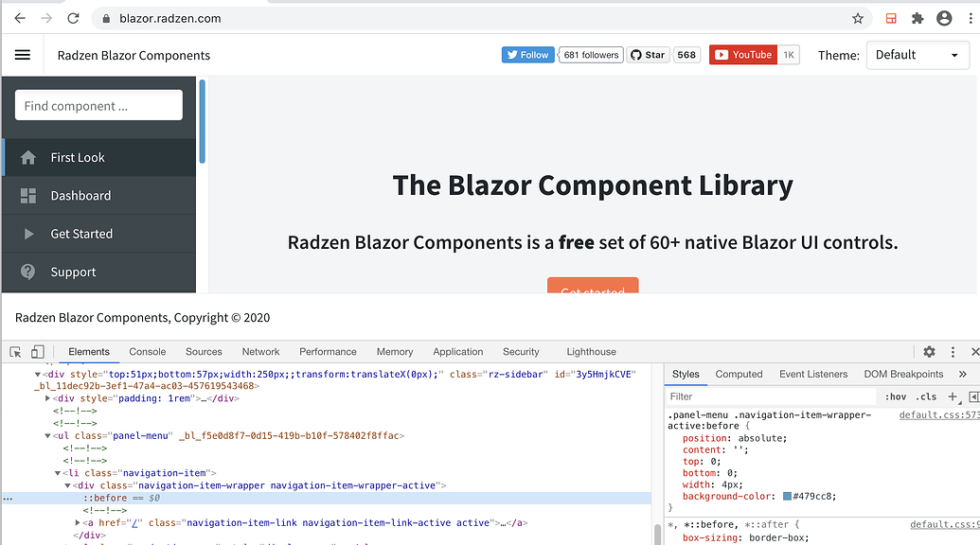
Task: Click the Support question-mark icon
Action: (28, 272)
